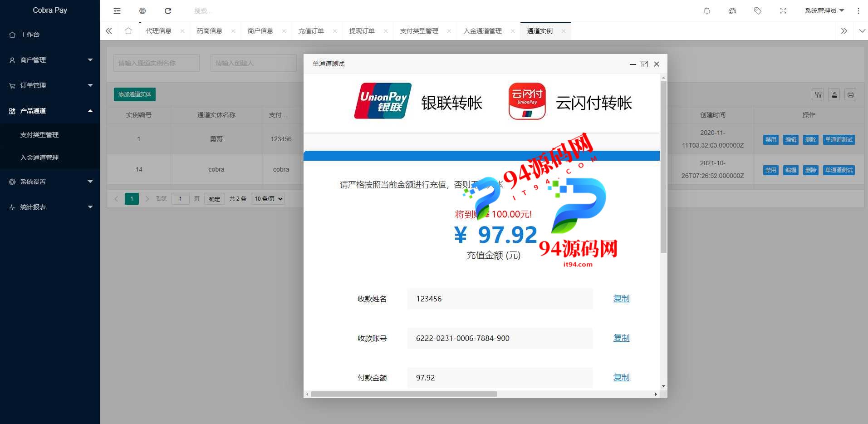Screen dimensions: 868x424
Task: Open the 10 条/页 page size dropdown
Action: click(x=268, y=199)
